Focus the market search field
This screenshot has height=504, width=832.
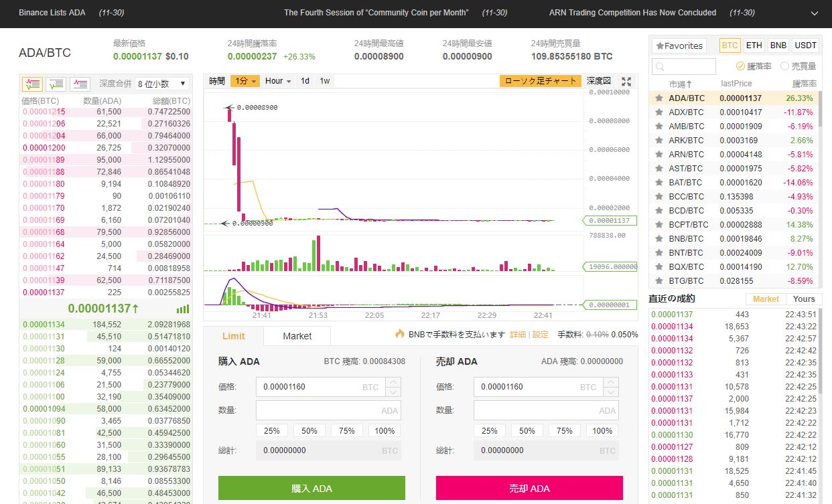(x=684, y=67)
